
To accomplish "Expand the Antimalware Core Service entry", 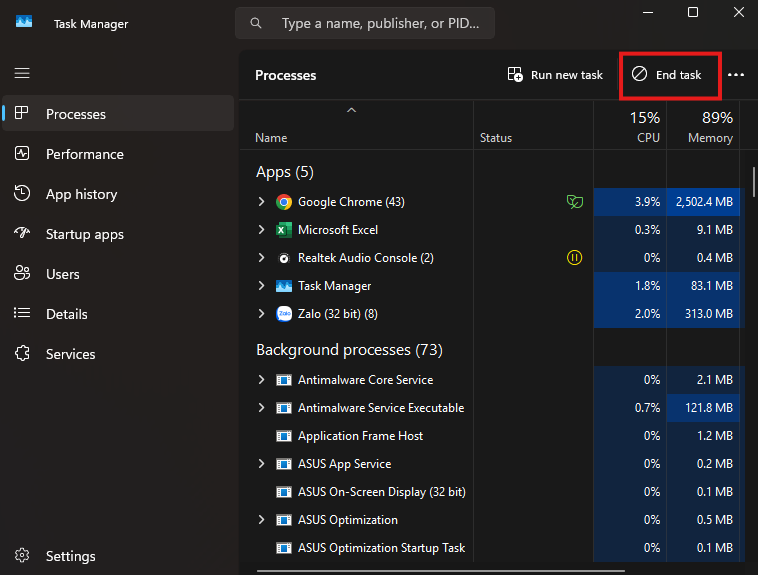I will pos(262,380).
